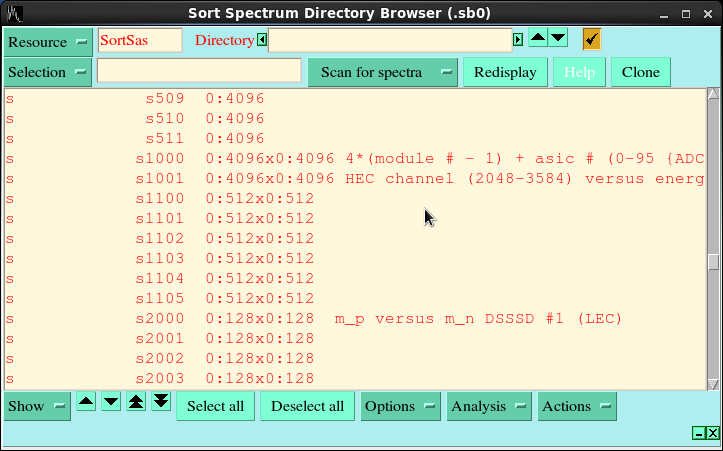Click double down arrow to jump to bottom

pyautogui.click(x=161, y=402)
